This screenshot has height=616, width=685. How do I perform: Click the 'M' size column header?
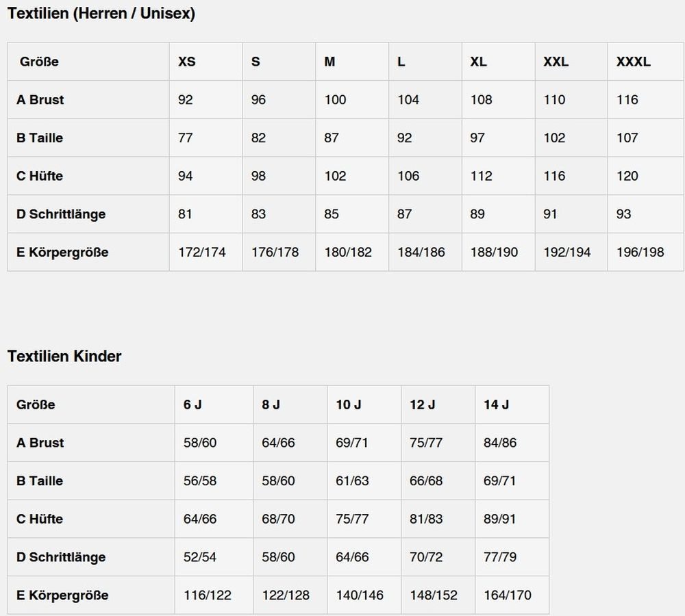click(330, 62)
